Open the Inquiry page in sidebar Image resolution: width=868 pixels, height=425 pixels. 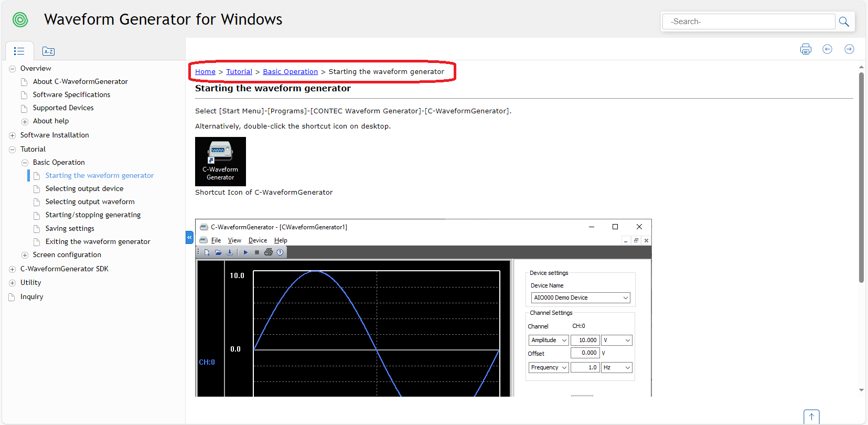[x=31, y=297]
